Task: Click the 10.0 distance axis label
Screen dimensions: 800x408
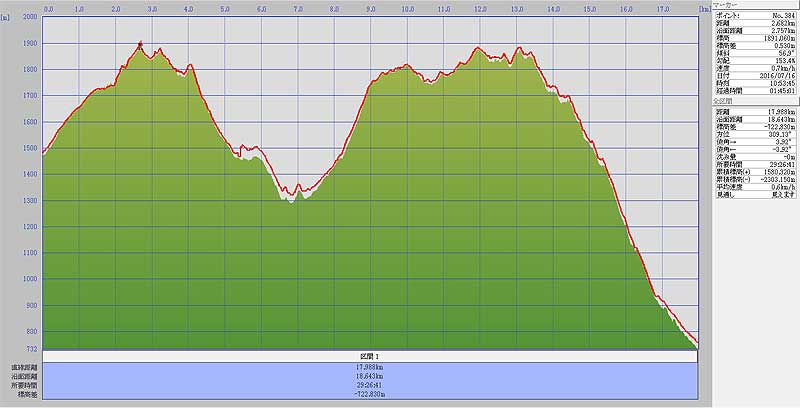Action: pos(407,9)
